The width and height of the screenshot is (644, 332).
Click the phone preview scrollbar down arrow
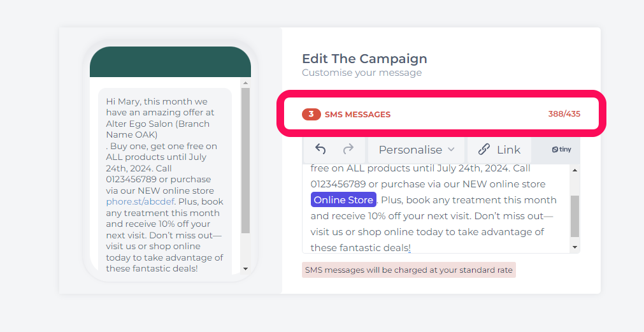(246, 269)
